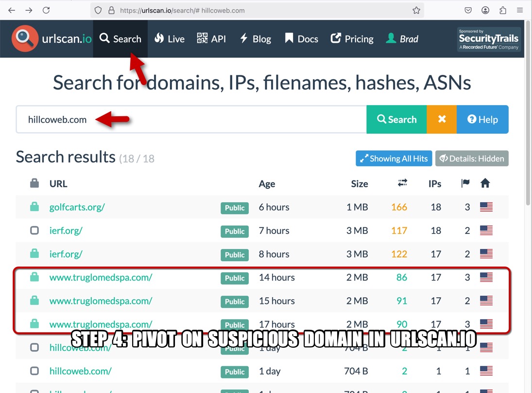Sort by the requests arrows column header

(402, 183)
